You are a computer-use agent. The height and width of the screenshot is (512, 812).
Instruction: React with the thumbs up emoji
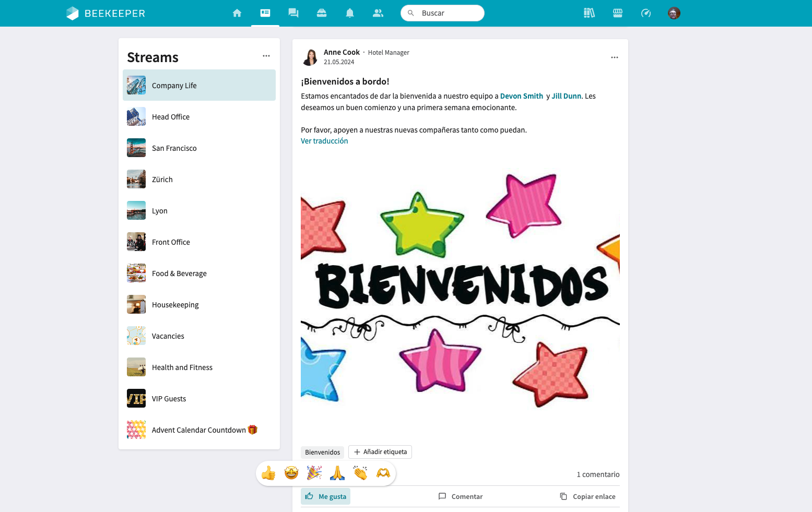tap(268, 473)
